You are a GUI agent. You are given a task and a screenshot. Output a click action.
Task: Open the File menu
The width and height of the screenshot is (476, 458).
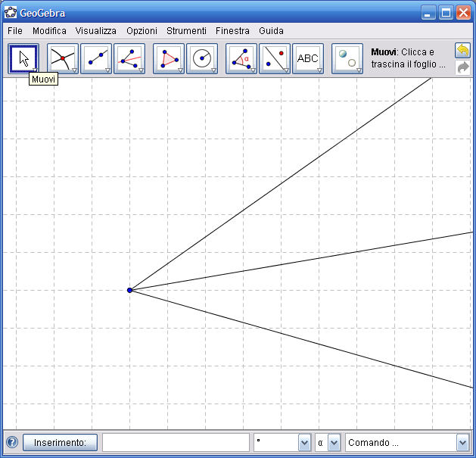15,31
